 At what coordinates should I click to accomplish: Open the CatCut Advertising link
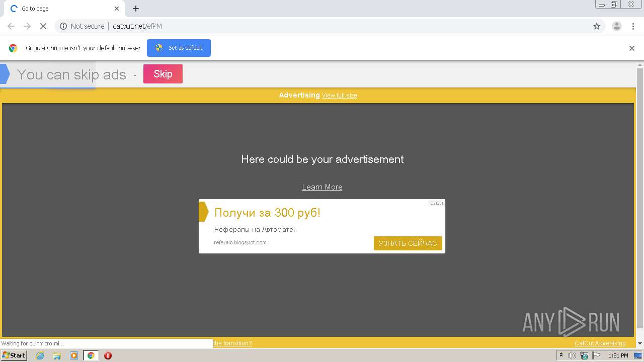600,343
